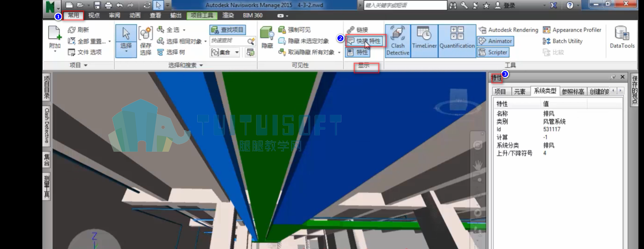Switch to the BIM 360 ribbon tab
The image size is (644, 249).
coord(253,15)
